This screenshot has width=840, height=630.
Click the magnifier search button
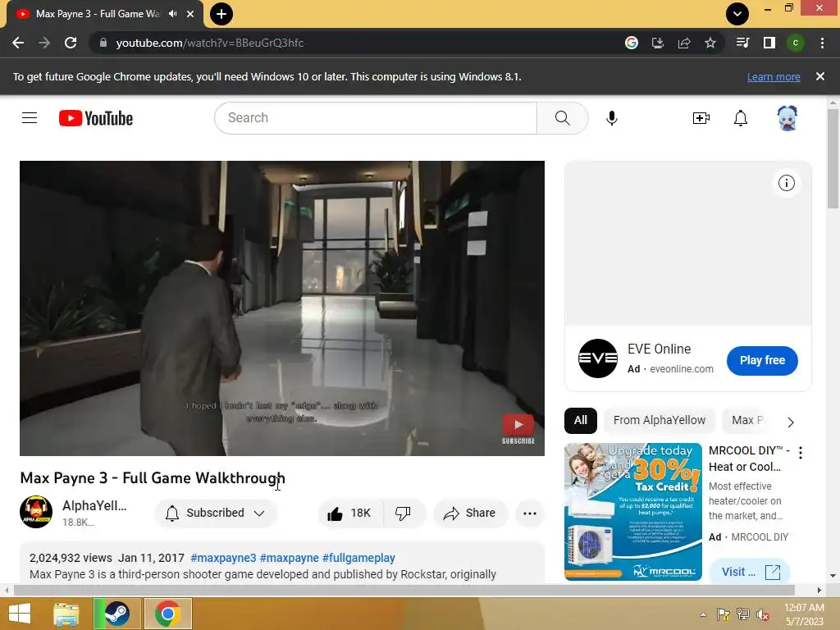(x=563, y=118)
